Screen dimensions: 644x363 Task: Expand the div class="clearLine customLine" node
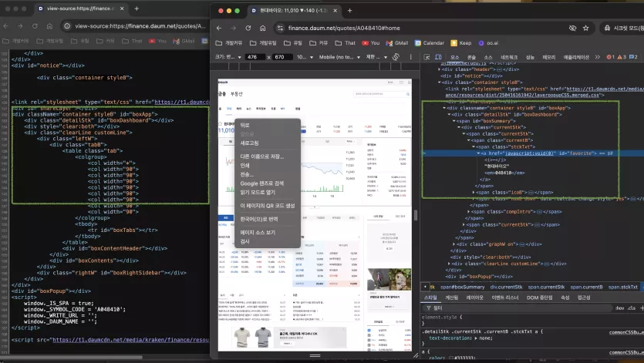point(449,264)
